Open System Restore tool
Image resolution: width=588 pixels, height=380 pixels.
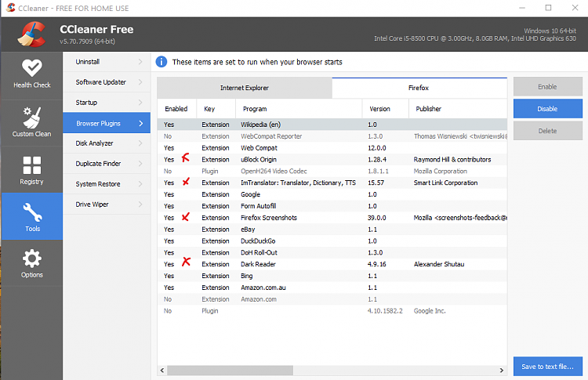(107, 184)
